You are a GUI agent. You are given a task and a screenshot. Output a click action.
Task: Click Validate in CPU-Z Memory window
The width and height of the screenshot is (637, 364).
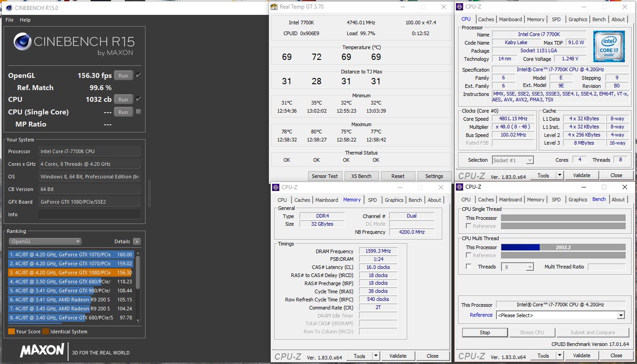(x=398, y=356)
